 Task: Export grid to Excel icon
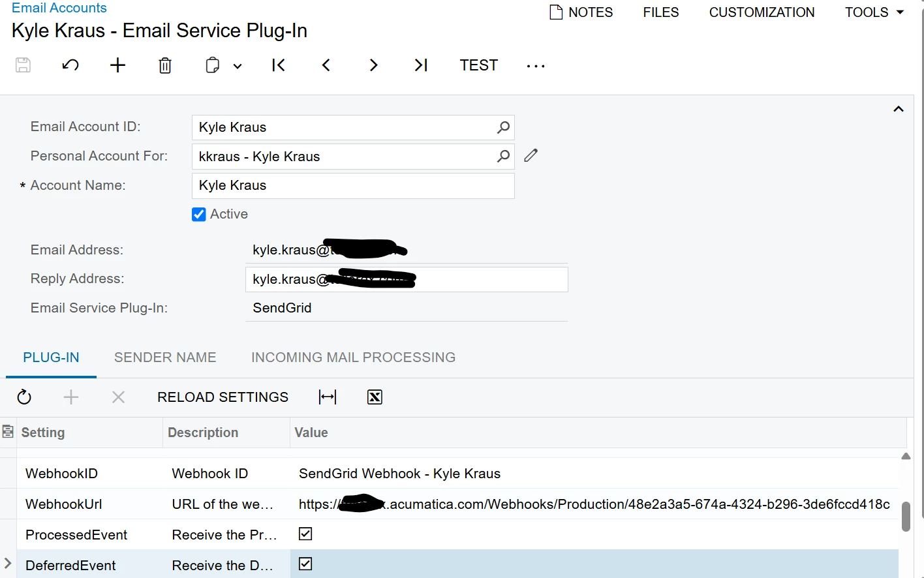pos(375,397)
